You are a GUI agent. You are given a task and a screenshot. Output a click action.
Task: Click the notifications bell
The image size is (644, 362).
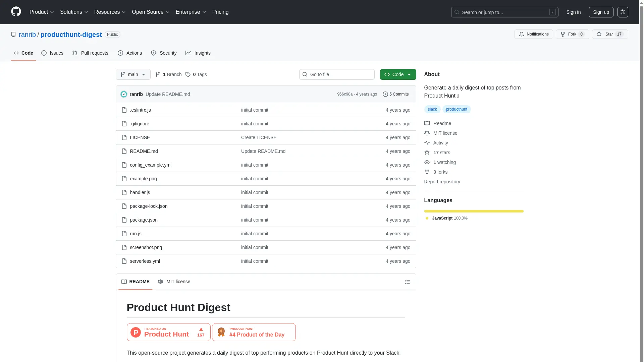pos(522,34)
